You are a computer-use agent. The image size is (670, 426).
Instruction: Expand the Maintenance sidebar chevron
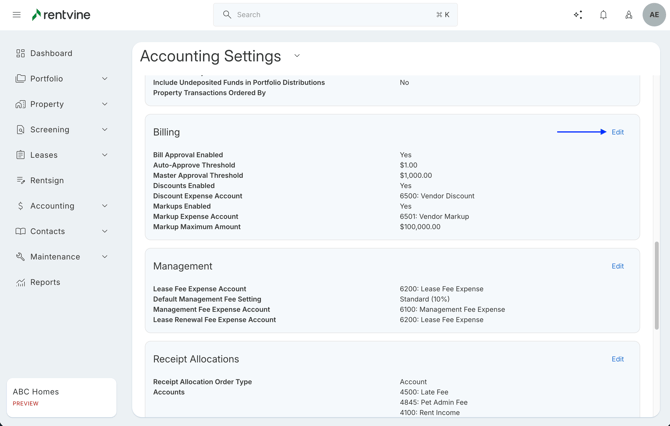[x=104, y=257]
